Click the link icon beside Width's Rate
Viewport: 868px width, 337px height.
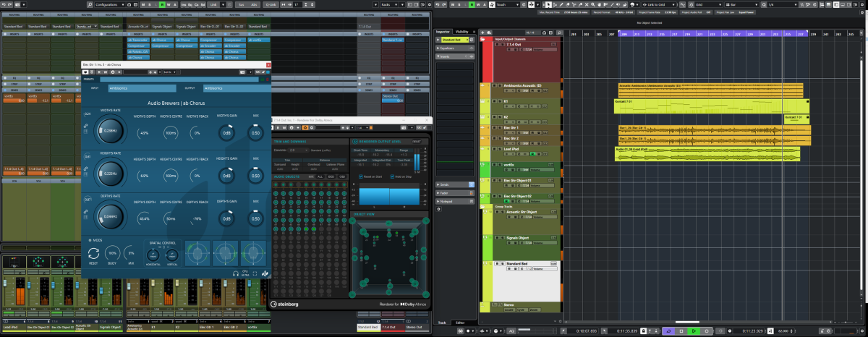(x=85, y=126)
